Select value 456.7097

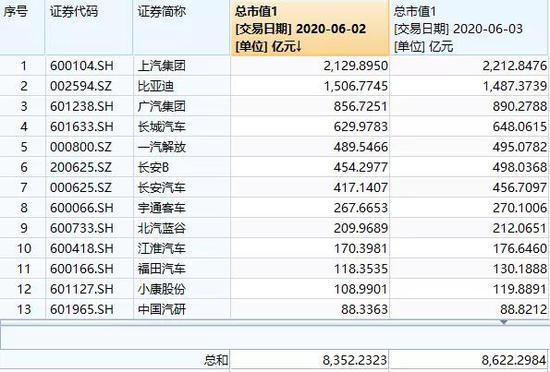click(519, 188)
